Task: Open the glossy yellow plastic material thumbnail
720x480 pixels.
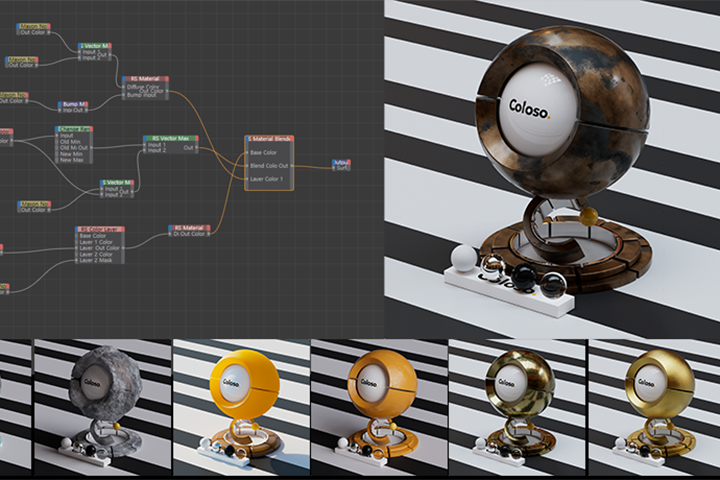Action: 242,408
